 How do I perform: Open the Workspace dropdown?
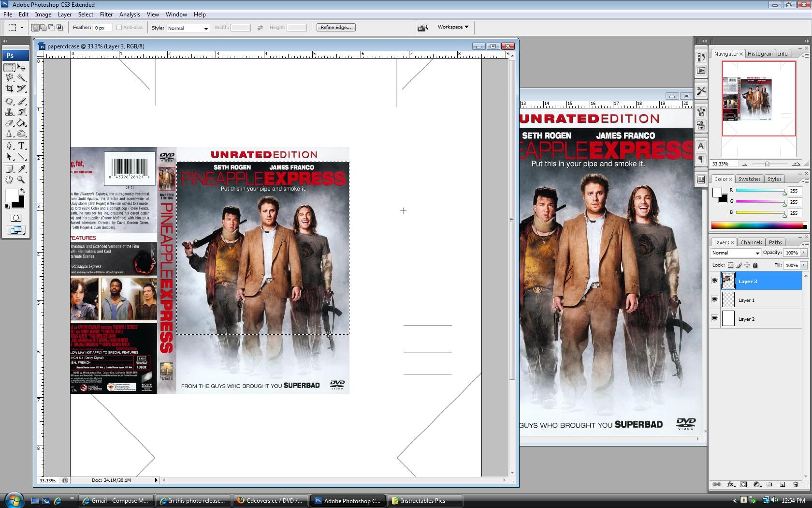[x=453, y=27]
